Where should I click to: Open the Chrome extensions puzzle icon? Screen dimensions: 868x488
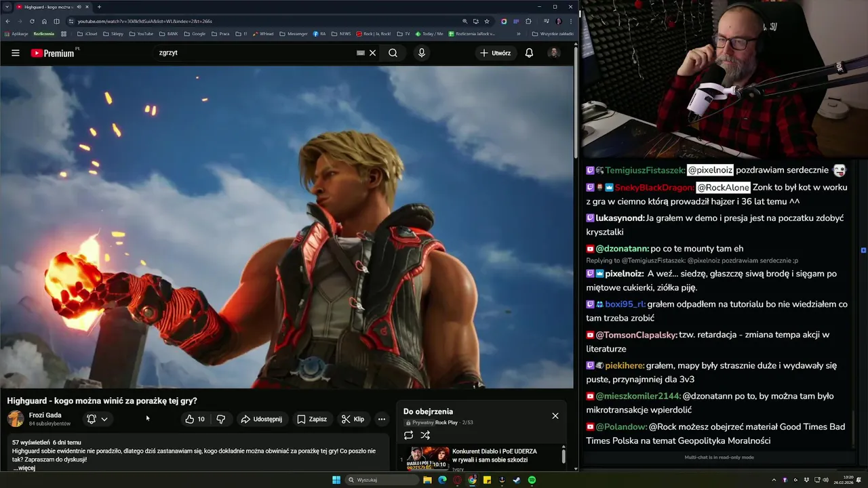point(528,21)
